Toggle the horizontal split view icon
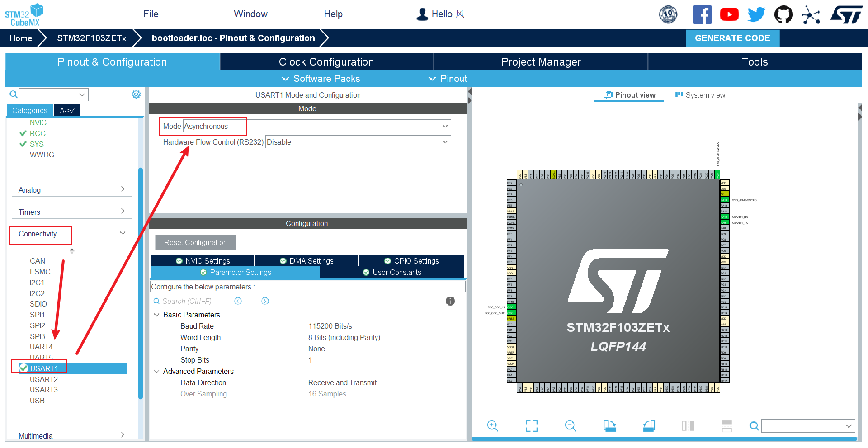The height and width of the screenshot is (448, 868). tap(726, 426)
